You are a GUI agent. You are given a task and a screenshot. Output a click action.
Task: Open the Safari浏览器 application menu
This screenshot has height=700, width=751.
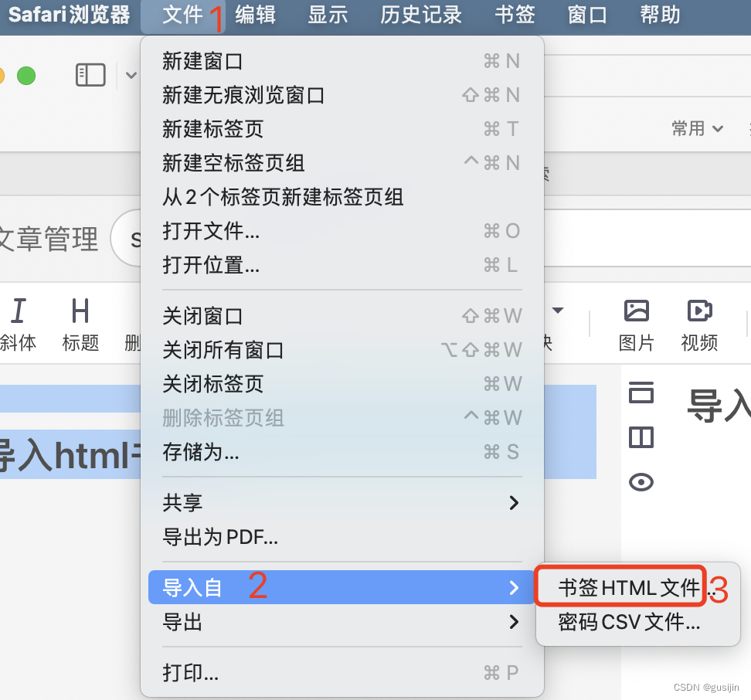pos(70,15)
